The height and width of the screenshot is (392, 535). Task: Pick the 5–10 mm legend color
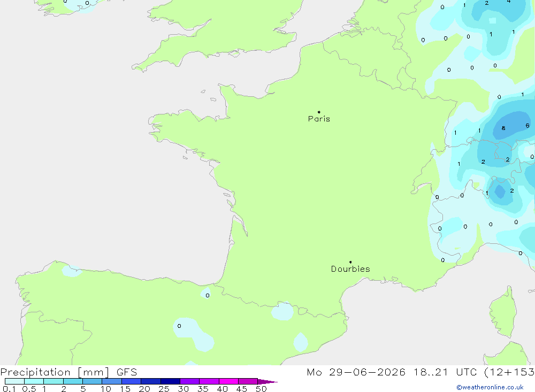pos(93,381)
